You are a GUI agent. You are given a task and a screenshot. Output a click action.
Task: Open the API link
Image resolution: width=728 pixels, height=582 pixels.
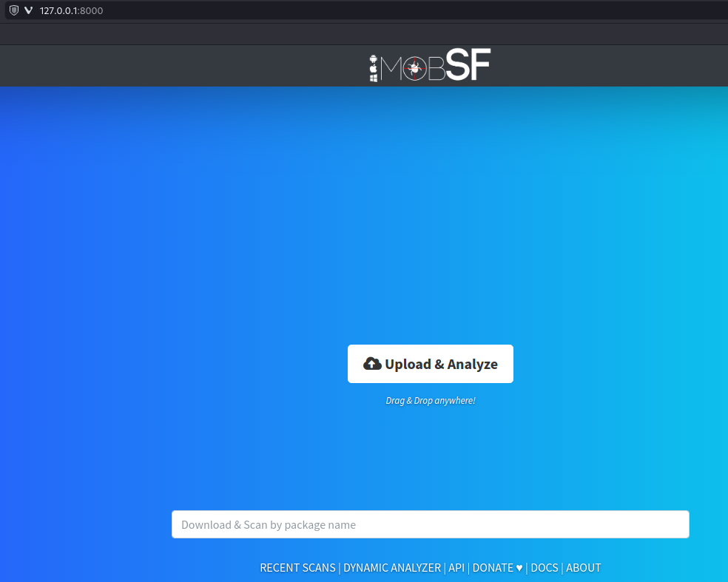pos(456,568)
